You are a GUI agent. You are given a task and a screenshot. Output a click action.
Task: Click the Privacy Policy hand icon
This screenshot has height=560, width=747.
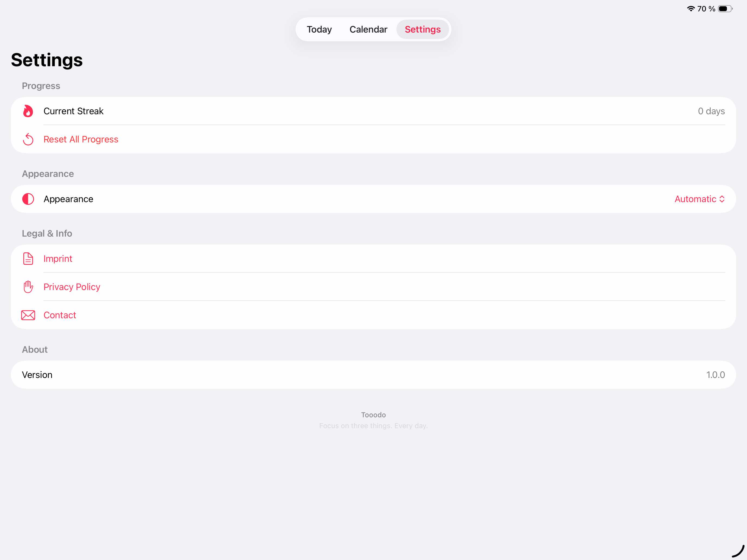pyautogui.click(x=28, y=287)
